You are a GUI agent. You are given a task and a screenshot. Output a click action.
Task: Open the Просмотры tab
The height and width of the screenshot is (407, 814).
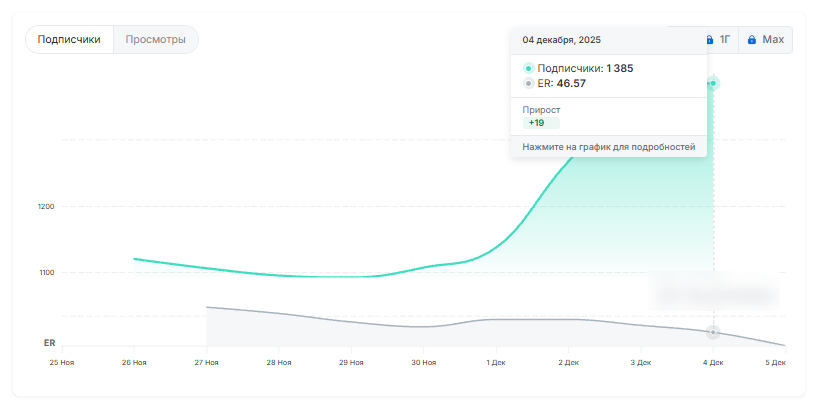coord(155,40)
